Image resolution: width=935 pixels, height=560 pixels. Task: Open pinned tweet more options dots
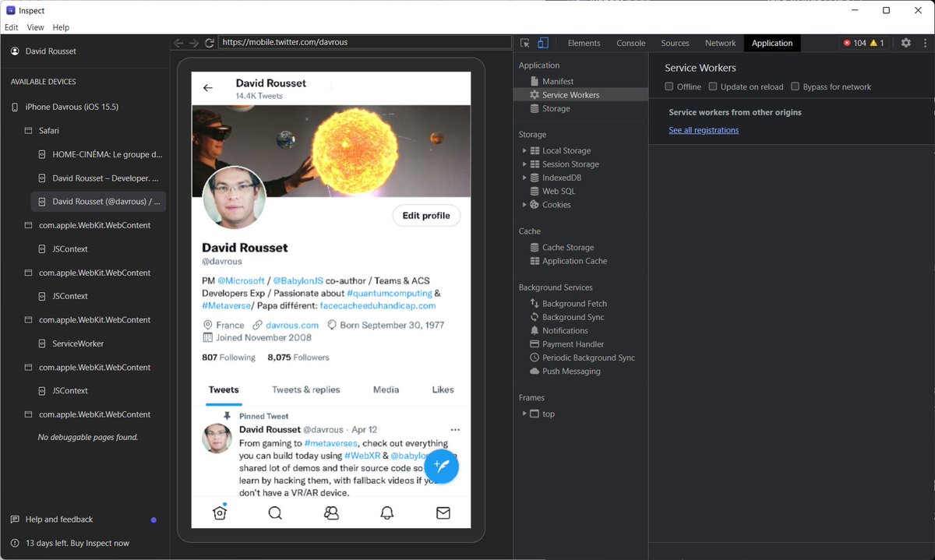(x=455, y=429)
